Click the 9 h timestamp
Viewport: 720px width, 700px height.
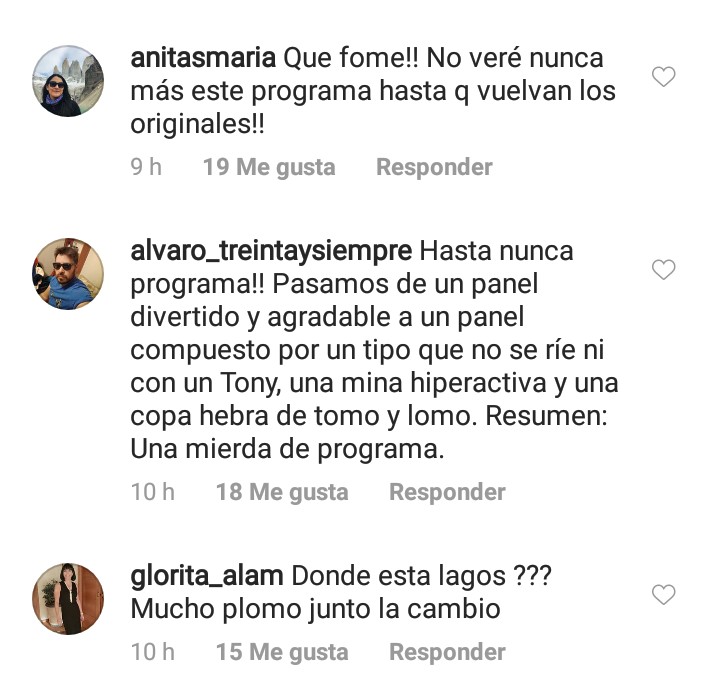click(x=146, y=167)
